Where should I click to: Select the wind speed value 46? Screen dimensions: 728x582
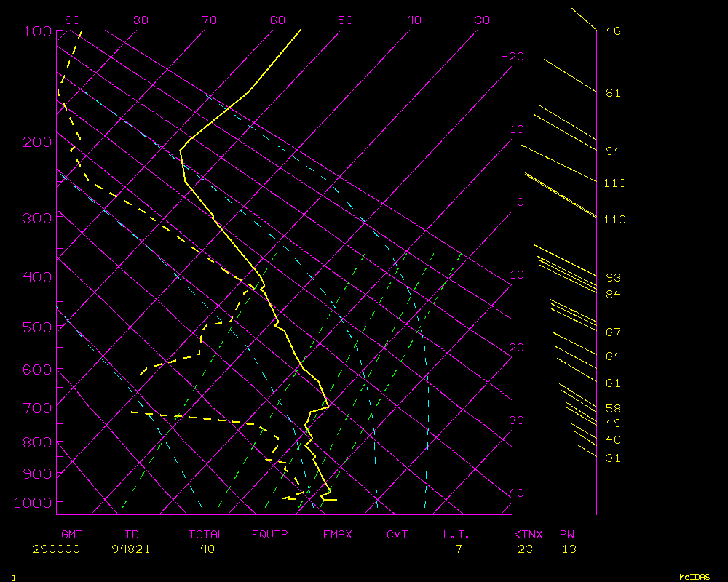[x=613, y=31]
